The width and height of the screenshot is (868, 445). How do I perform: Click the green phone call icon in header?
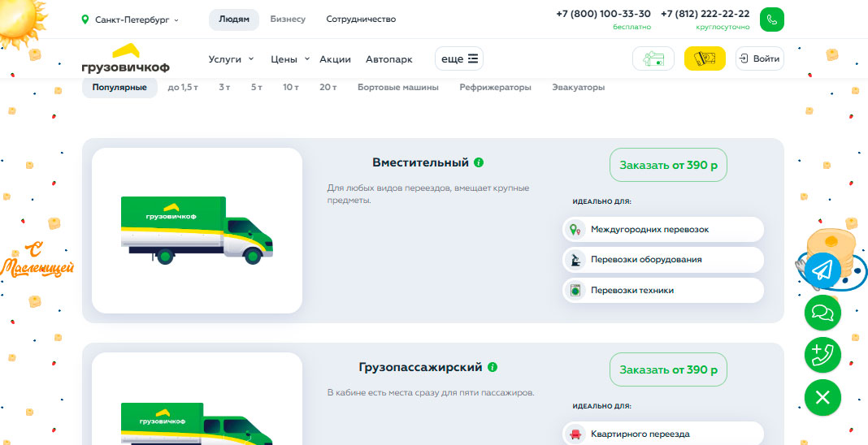tap(771, 20)
